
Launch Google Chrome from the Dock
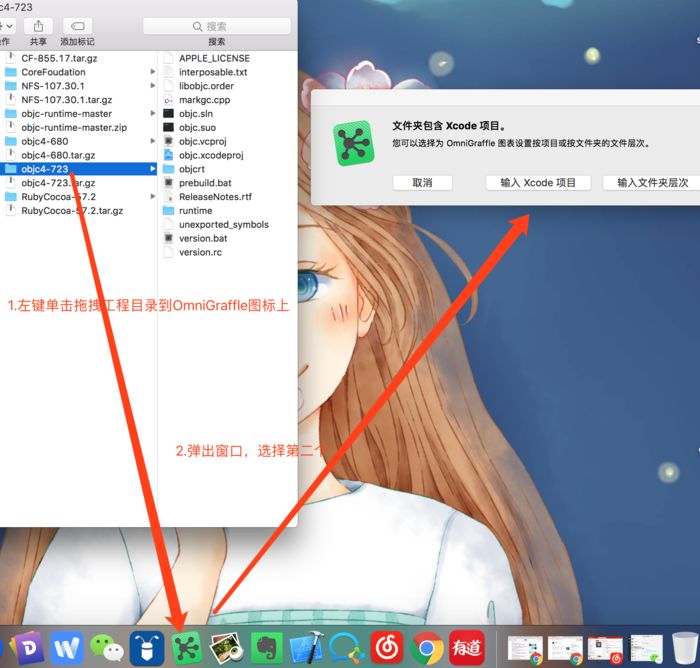427,648
